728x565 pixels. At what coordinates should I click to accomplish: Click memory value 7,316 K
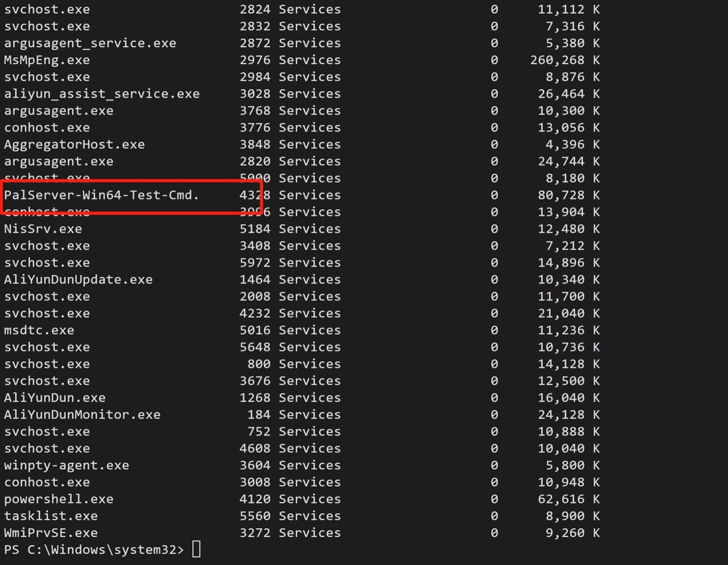tap(573, 27)
